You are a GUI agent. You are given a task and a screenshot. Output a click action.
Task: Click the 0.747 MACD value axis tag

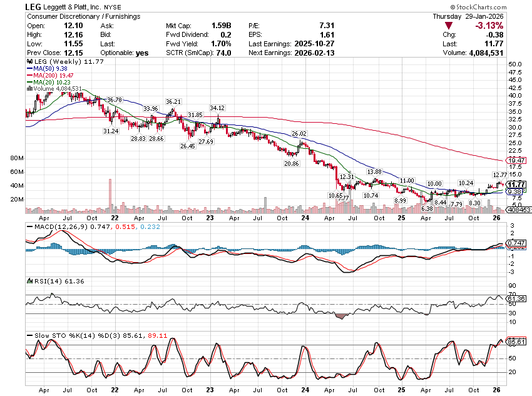515,242
